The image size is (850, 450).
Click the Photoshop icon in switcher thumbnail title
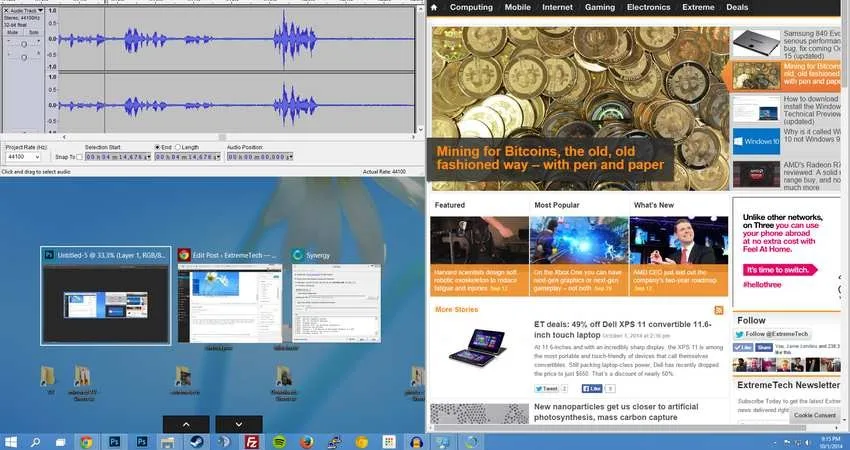coord(49,255)
